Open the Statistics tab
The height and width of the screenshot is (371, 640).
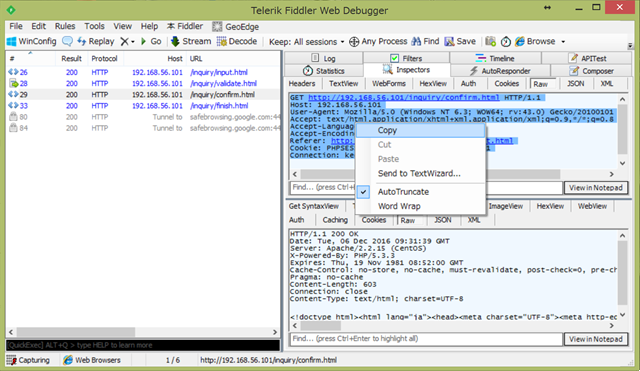324,71
